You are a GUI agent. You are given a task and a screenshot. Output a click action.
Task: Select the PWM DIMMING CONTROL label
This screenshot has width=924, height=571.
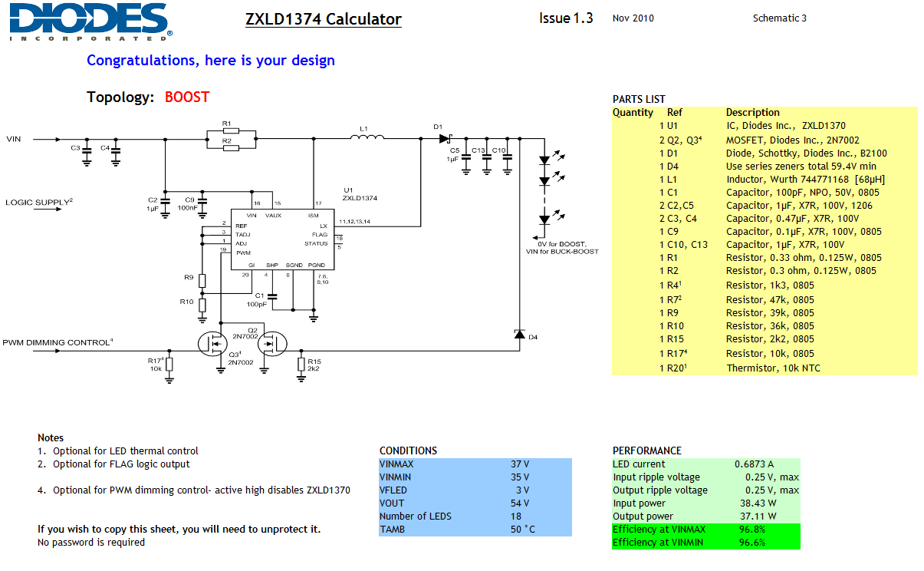[x=58, y=342]
